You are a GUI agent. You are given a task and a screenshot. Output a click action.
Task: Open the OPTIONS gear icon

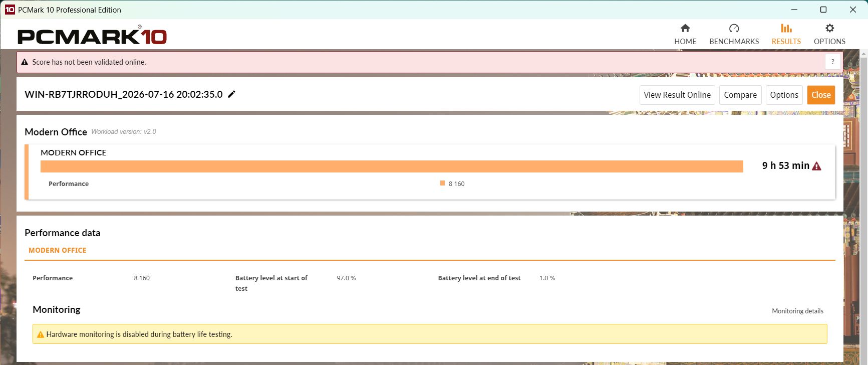pos(829,28)
